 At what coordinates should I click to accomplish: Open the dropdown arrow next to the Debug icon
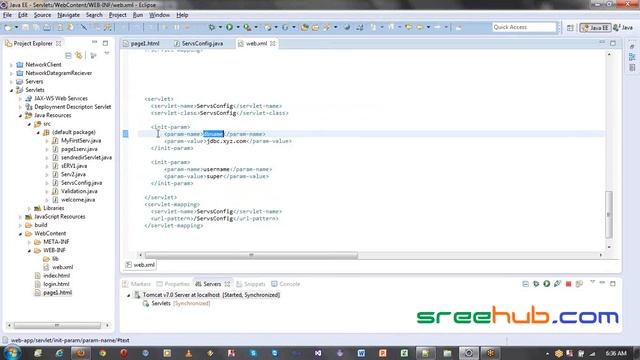220,27
